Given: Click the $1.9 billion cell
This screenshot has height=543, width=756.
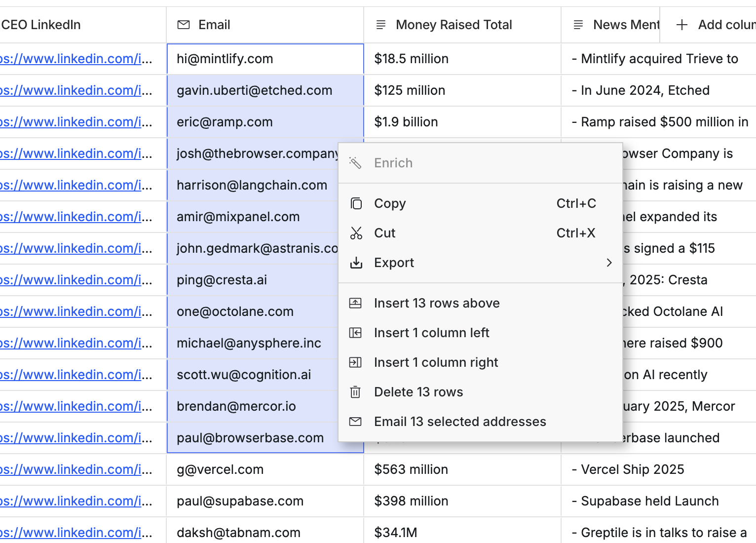Looking at the screenshot, I should coord(462,122).
